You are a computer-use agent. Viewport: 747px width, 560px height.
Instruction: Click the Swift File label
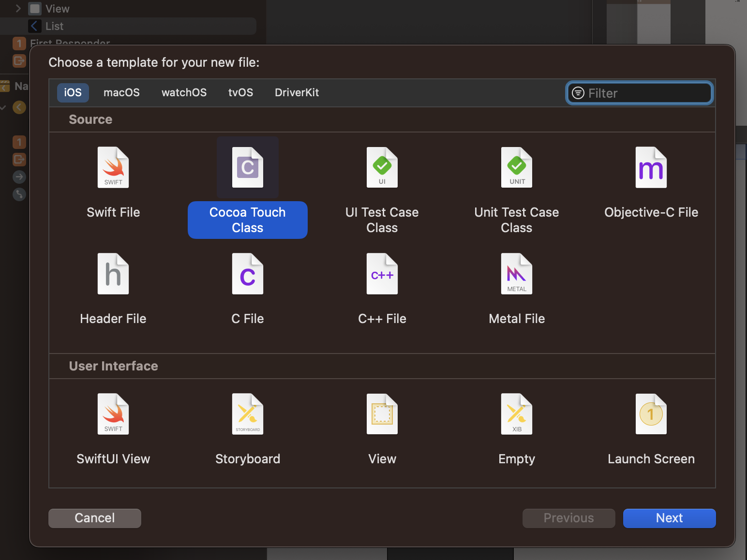pos(113,212)
